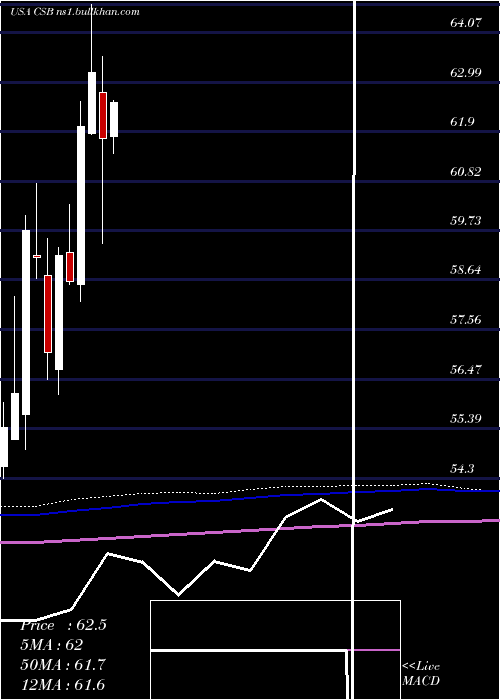Click the 5MA : 62 value
Screen dimensions: 500x700
[52, 645]
